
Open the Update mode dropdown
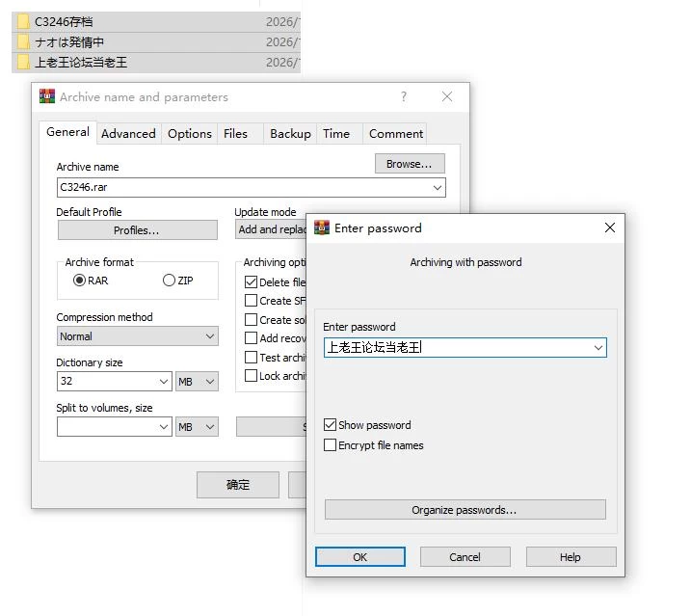point(271,229)
